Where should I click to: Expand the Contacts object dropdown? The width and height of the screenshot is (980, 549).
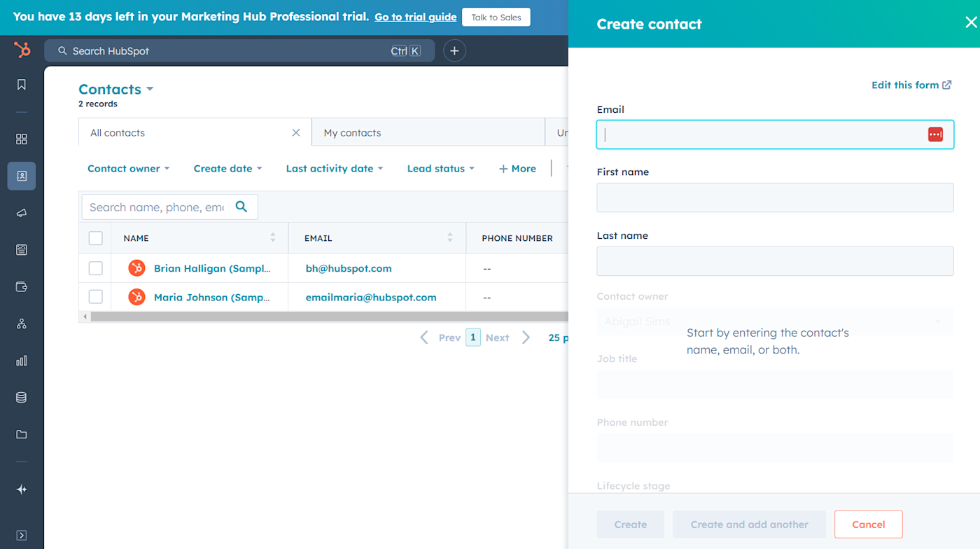click(116, 89)
